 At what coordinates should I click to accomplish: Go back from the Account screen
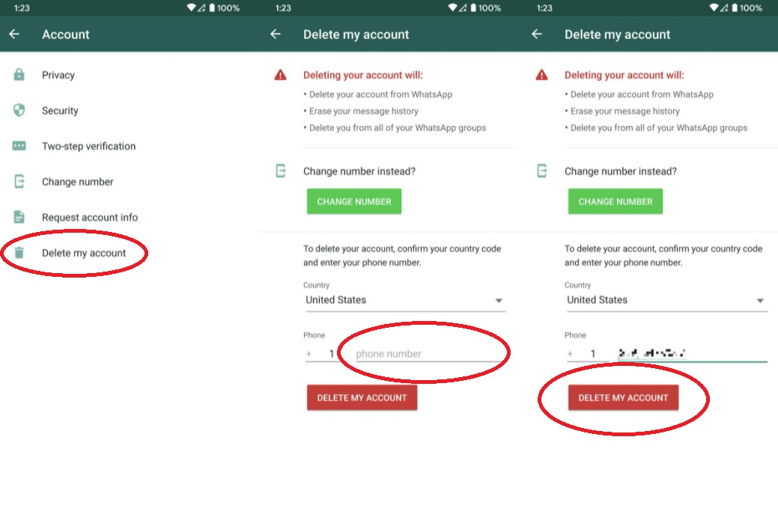pos(14,34)
